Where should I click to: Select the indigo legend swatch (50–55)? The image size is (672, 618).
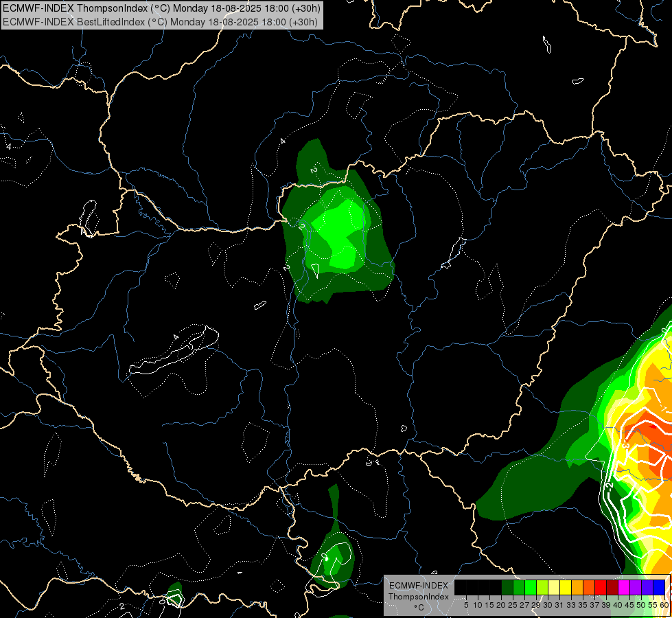coord(647,588)
